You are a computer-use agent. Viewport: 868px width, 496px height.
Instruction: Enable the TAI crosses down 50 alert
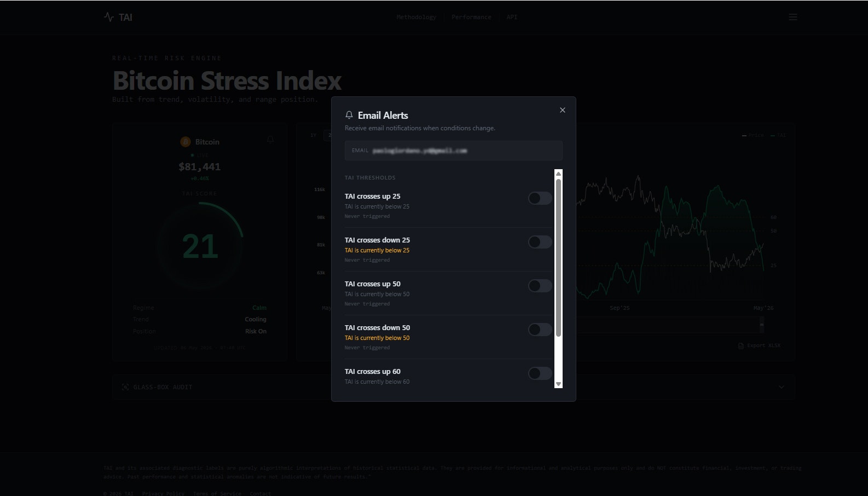point(540,330)
